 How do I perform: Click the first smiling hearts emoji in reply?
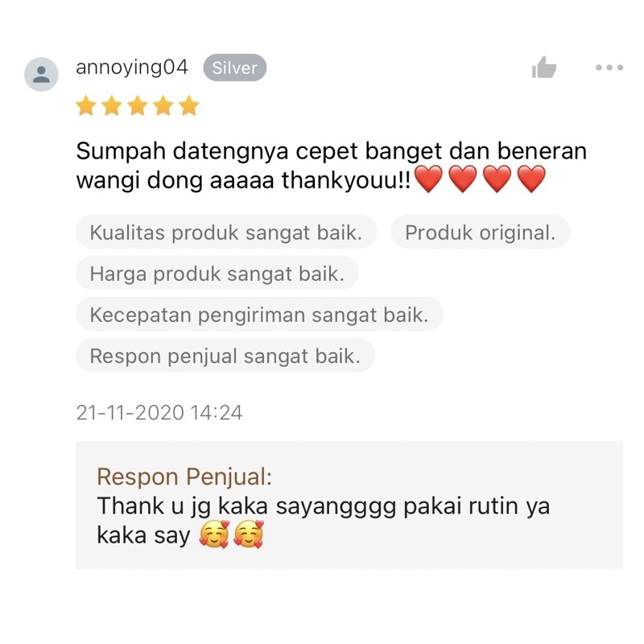[214, 534]
